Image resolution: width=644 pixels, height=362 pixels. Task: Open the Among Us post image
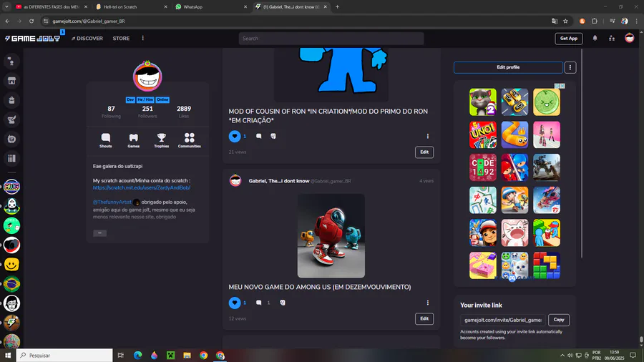point(331,236)
